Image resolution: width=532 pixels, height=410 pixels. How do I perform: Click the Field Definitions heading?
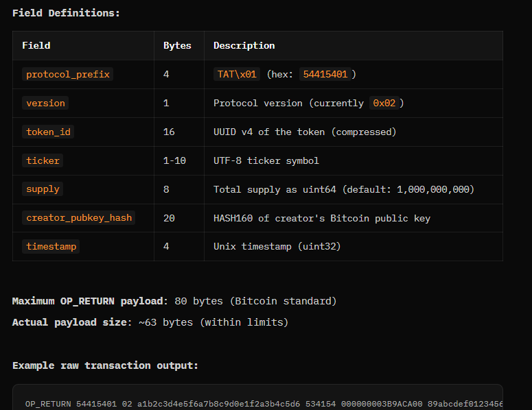[66, 12]
